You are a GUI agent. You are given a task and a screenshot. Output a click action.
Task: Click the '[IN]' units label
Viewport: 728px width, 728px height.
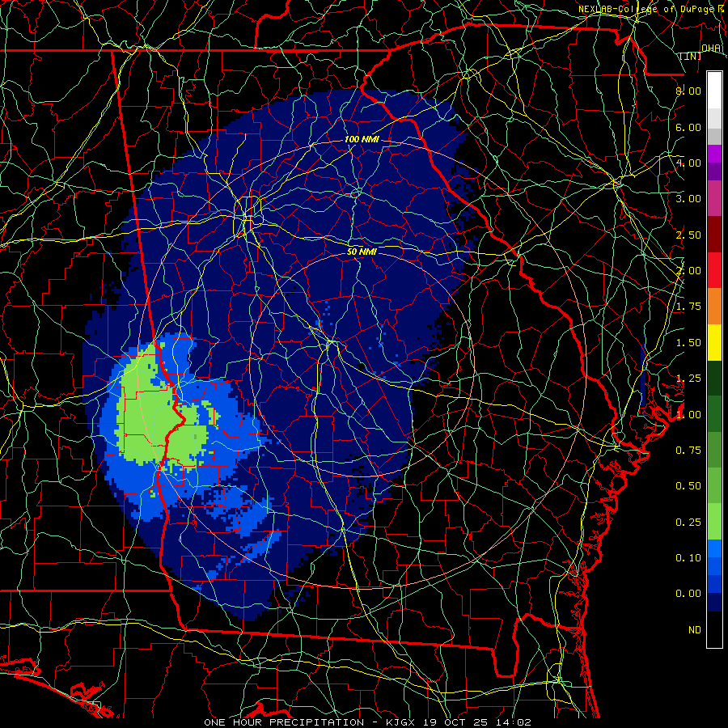tap(691, 56)
